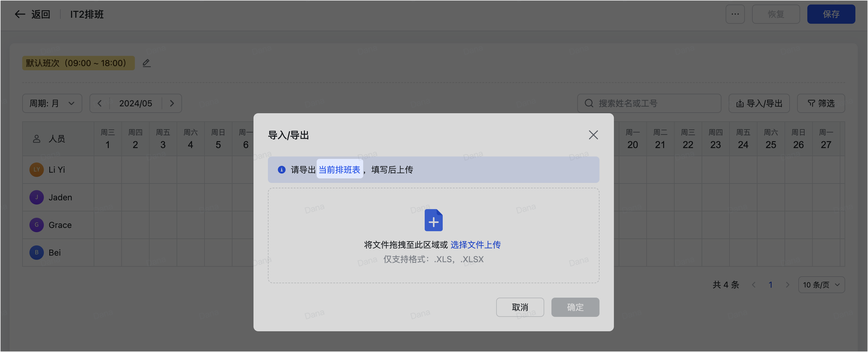The image size is (868, 352).
Task: Click the Bei name text
Action: coord(55,252)
